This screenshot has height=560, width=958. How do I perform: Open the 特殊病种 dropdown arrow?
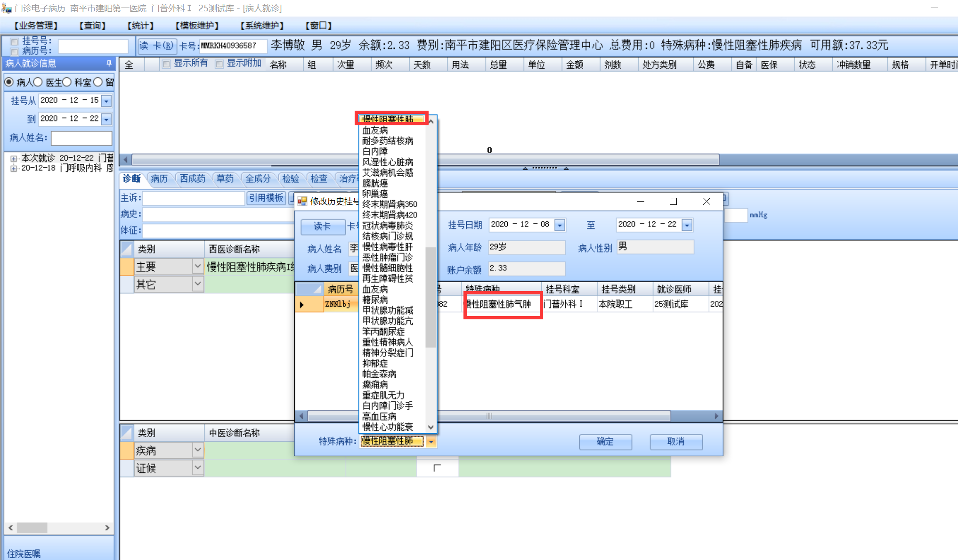tap(431, 442)
